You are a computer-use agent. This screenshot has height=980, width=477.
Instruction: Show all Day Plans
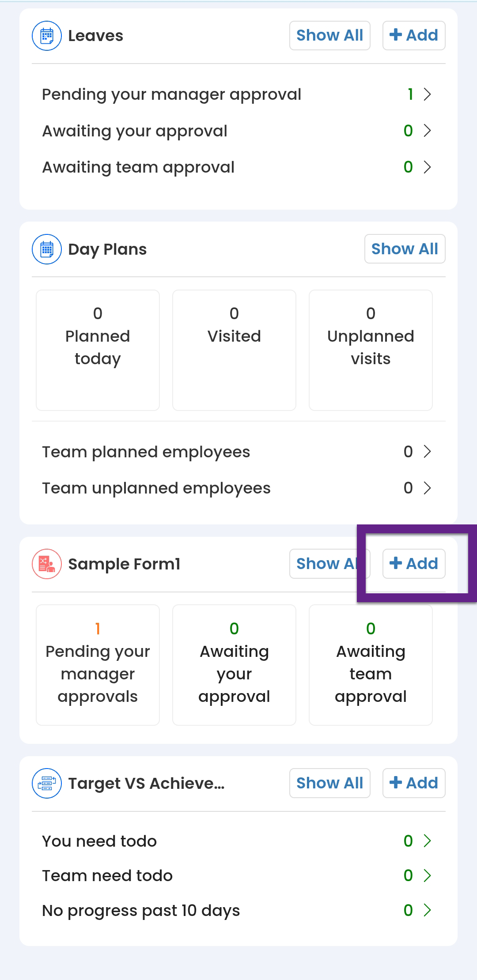405,249
